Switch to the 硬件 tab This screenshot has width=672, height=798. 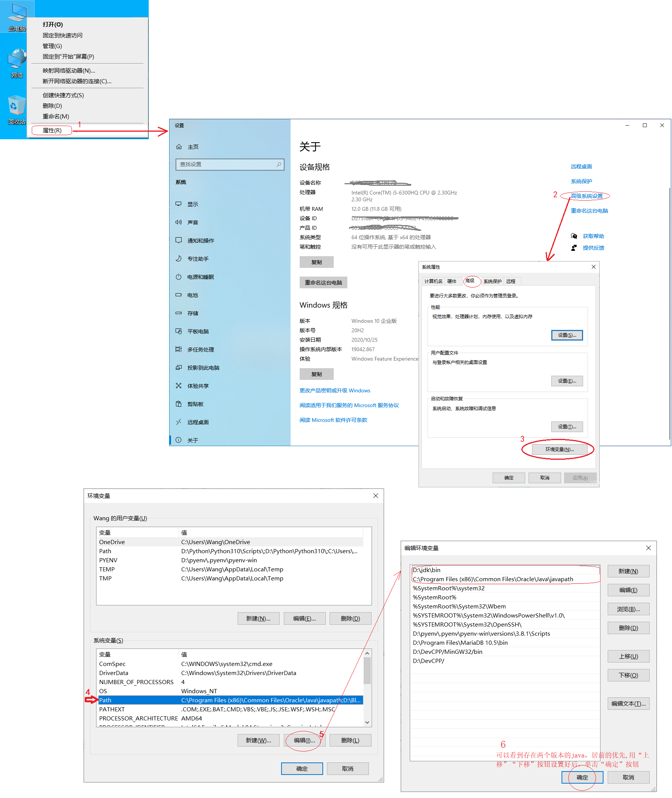click(453, 281)
